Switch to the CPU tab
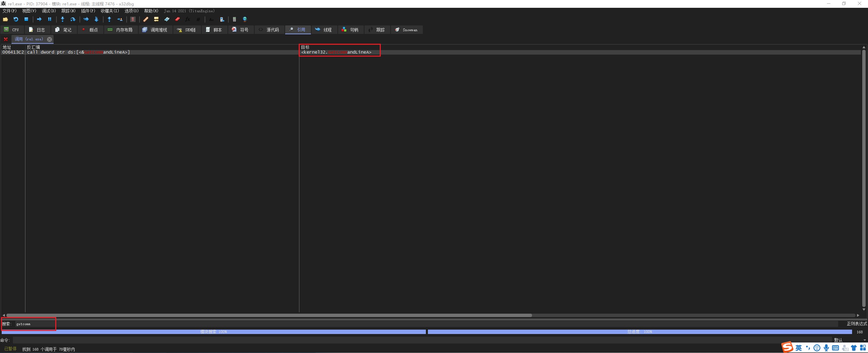868x353 pixels. [x=12, y=30]
